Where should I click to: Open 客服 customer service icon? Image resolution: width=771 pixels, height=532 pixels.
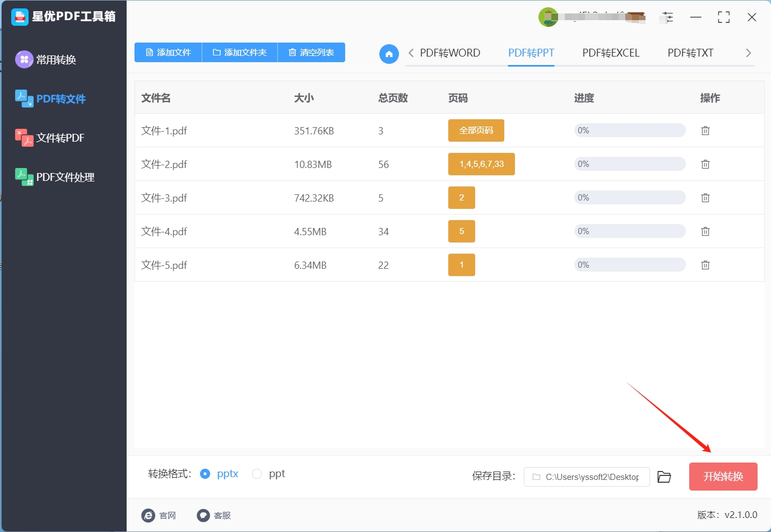click(203, 515)
